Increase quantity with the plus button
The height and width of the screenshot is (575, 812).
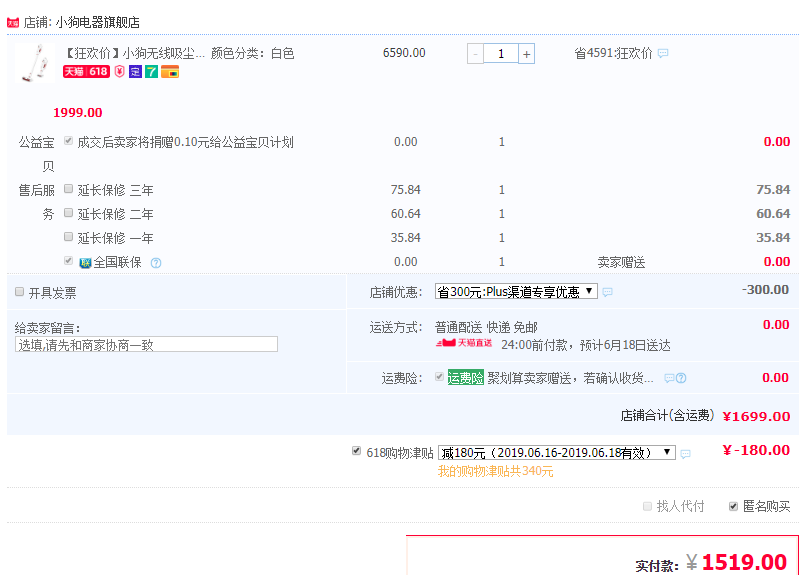(x=526, y=54)
